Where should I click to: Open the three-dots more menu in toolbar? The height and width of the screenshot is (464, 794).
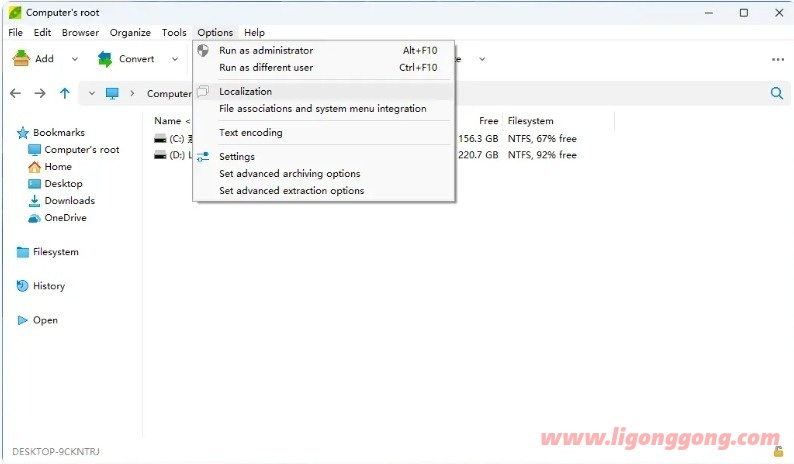coord(777,59)
